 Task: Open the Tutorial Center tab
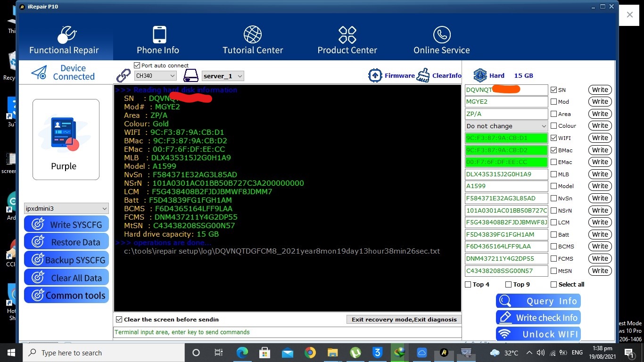(x=253, y=40)
